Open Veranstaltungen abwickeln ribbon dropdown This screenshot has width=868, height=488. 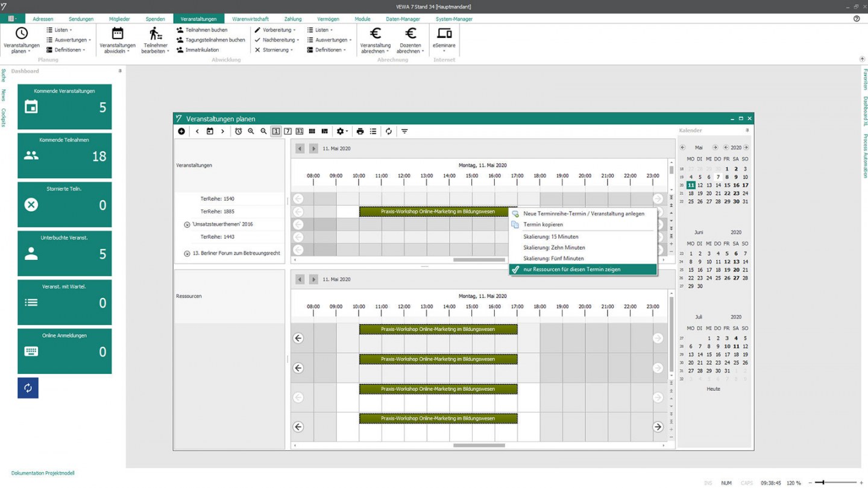[118, 40]
